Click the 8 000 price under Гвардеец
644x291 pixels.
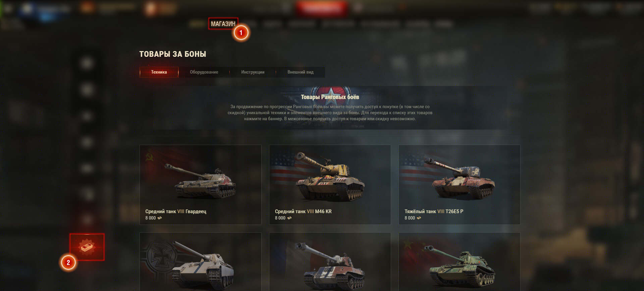(151, 218)
